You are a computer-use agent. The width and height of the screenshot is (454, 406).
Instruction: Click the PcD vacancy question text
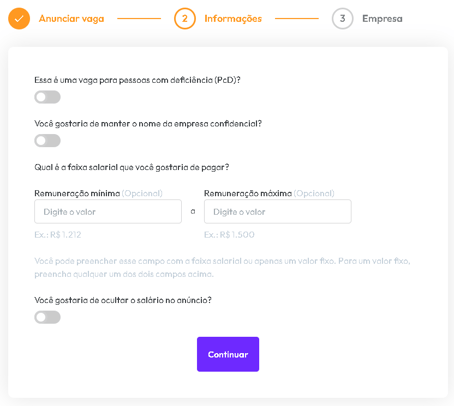pos(137,80)
